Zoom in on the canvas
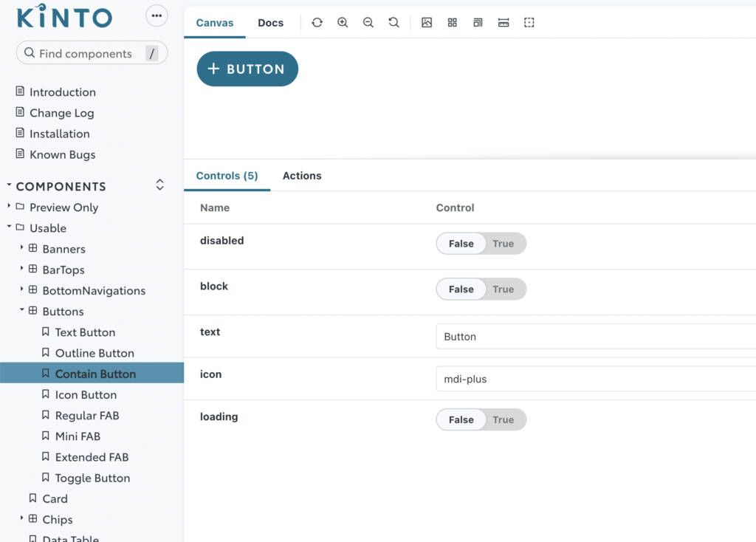The height and width of the screenshot is (542, 756). [343, 23]
